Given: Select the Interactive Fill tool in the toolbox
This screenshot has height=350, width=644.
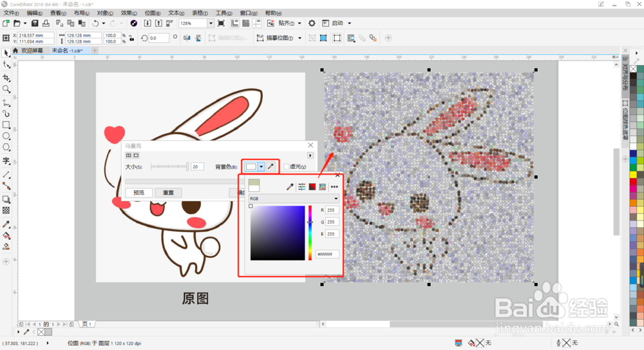Looking at the screenshot, I should tap(6, 236).
